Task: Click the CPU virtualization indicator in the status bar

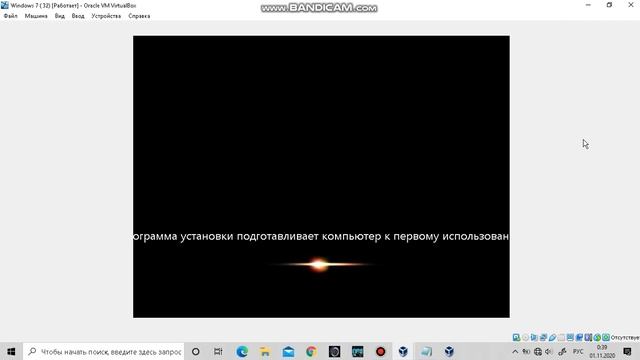Action: pos(588,337)
